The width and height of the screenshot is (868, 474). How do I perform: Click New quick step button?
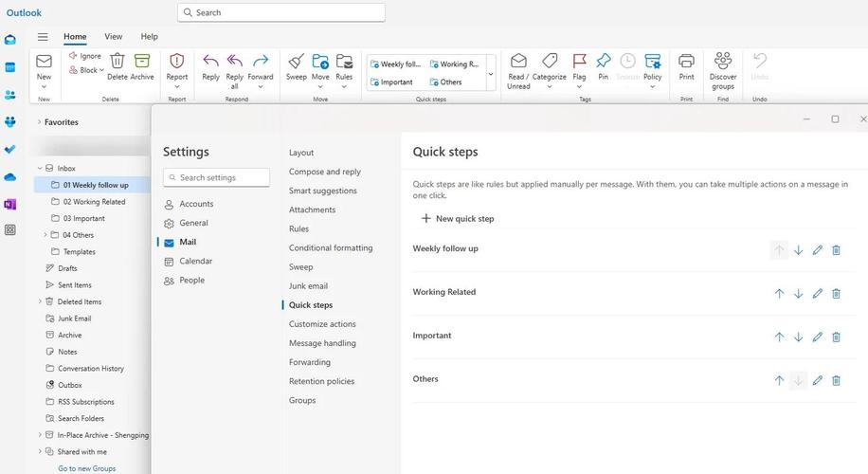pos(458,218)
